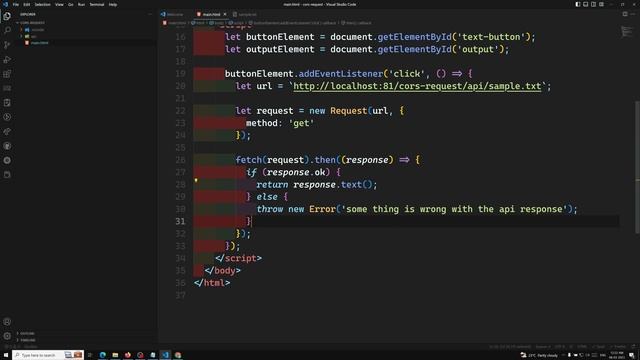Expand the Timeline section
640x360 pixels.
pos(28,340)
